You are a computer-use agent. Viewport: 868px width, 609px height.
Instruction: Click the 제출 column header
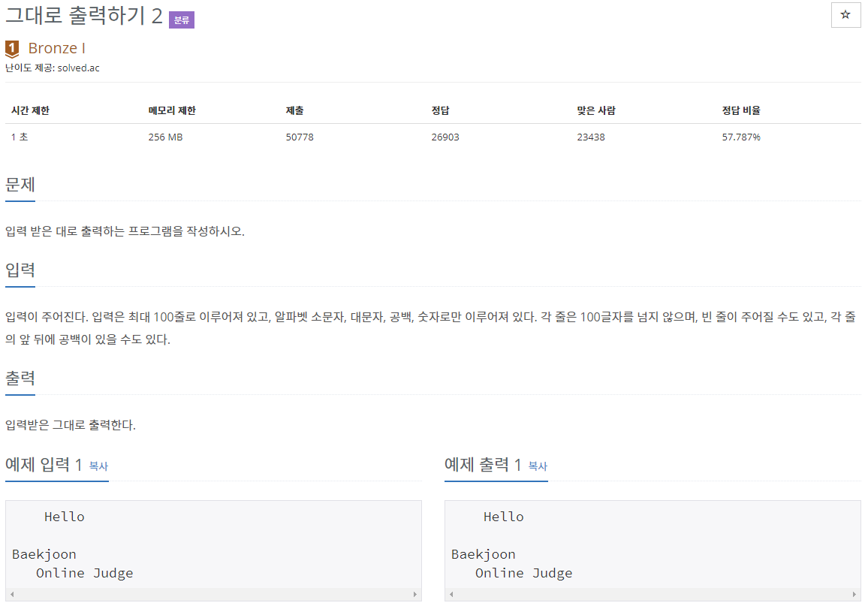coord(294,110)
